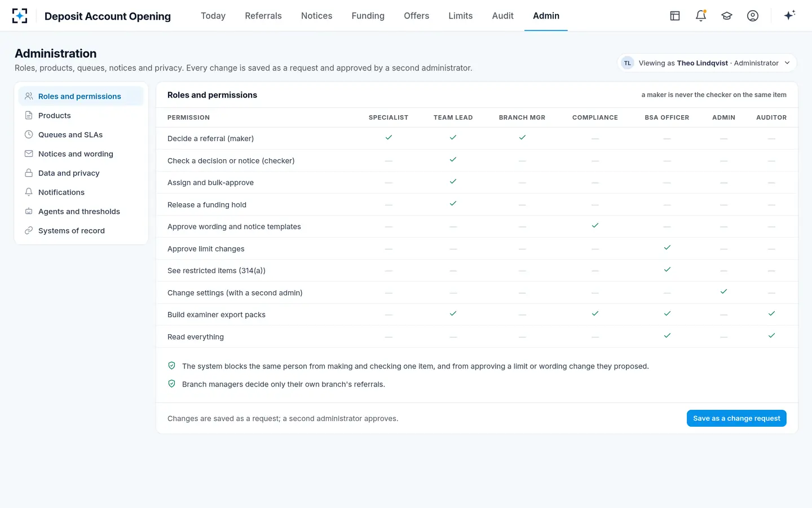
Task: Click the robot icon for Agents and thresholds
Action: (29, 211)
